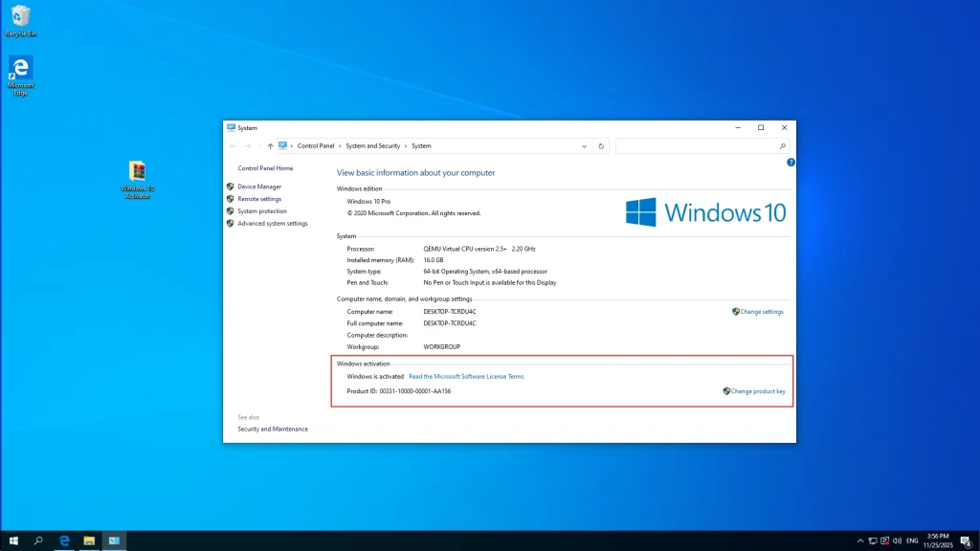980x551 pixels.
Task: Launch Edge from the taskbar
Action: 63,540
